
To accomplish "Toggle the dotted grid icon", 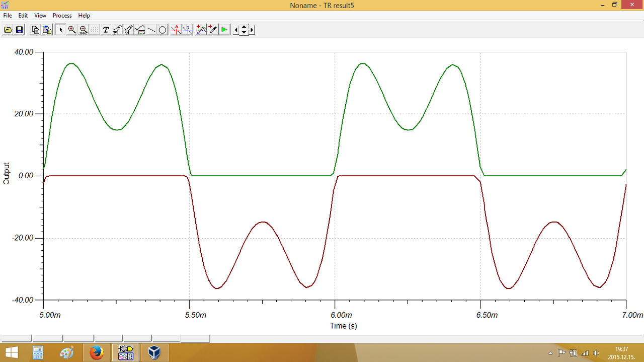I will click(95, 30).
